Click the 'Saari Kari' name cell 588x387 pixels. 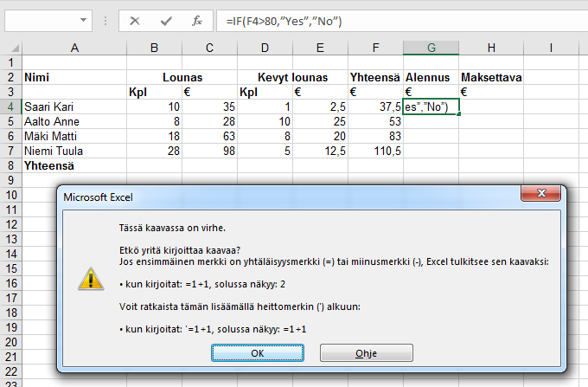(74, 106)
